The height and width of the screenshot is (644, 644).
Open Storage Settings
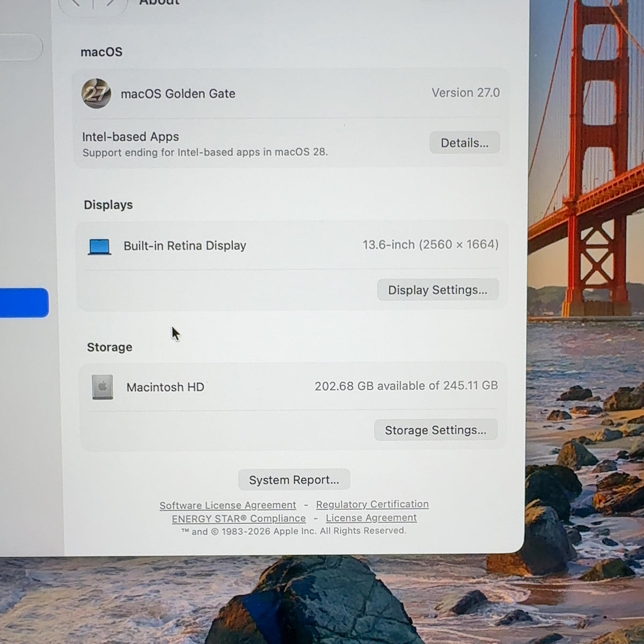click(436, 430)
